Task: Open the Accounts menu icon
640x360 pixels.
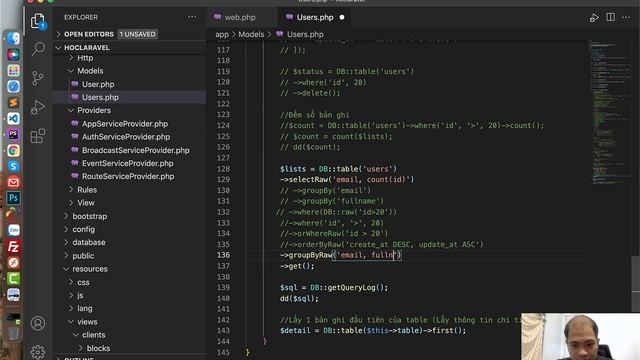Action: 38,323
